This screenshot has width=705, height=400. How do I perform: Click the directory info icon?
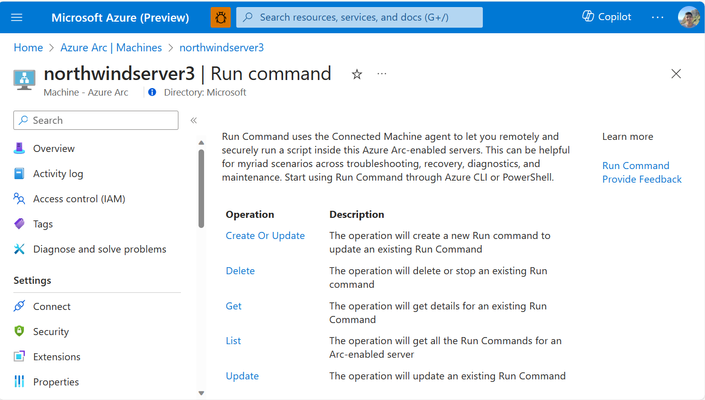(x=152, y=92)
